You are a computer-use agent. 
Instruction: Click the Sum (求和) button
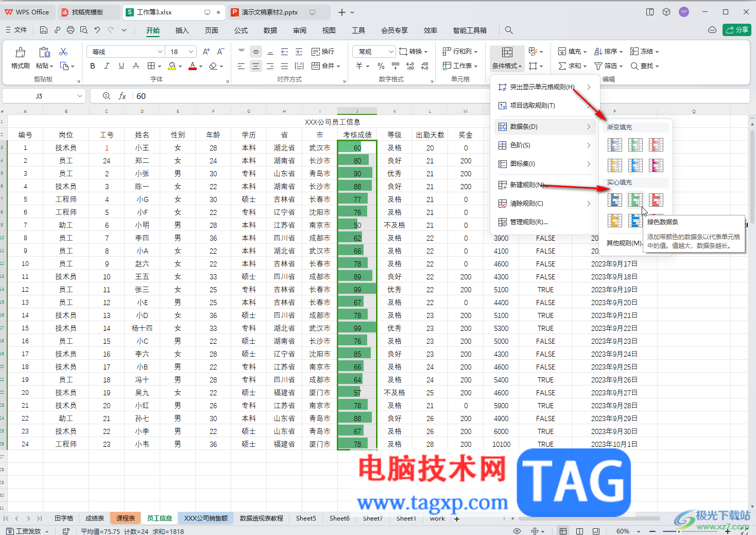573,66
